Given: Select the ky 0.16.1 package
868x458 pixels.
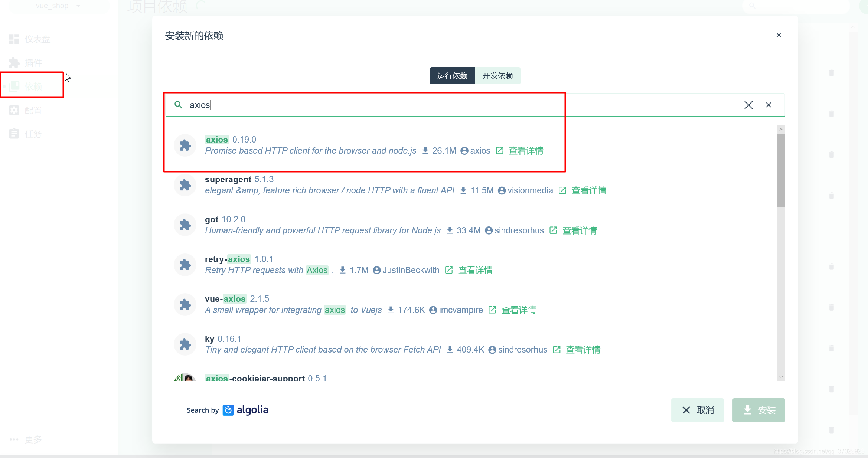Looking at the screenshot, I should click(x=471, y=344).
